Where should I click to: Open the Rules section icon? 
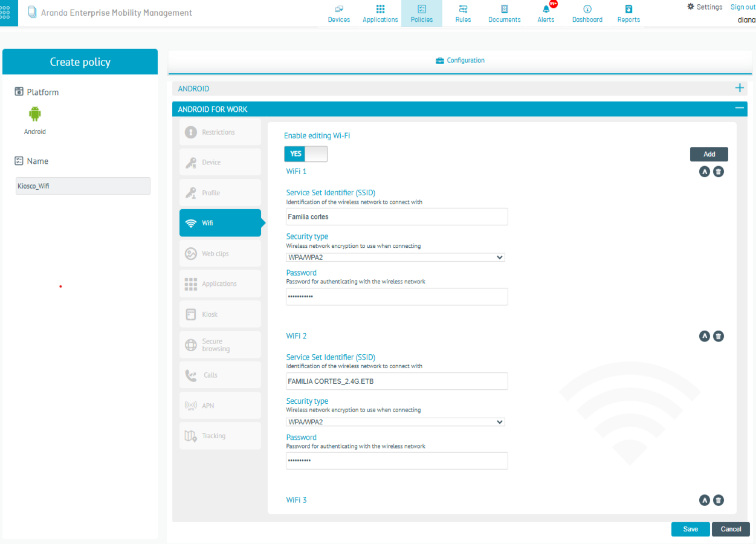(464, 9)
